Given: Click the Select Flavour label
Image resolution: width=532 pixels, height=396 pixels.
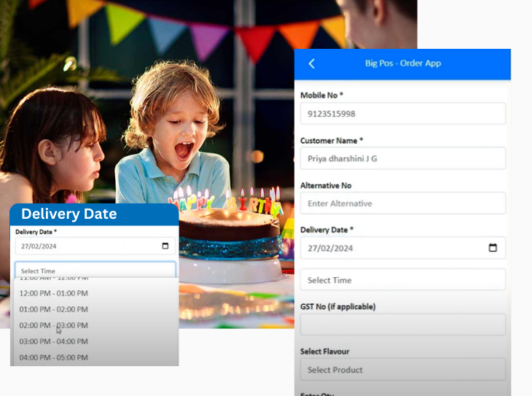Looking at the screenshot, I should coord(325,352).
